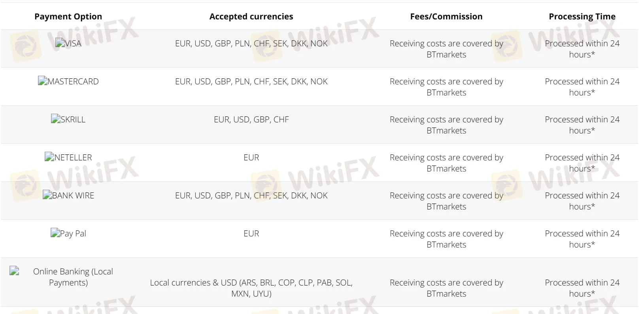Viewport: 644px width, 314px height.
Task: Click the Pay Pal logo image
Action: tap(68, 234)
